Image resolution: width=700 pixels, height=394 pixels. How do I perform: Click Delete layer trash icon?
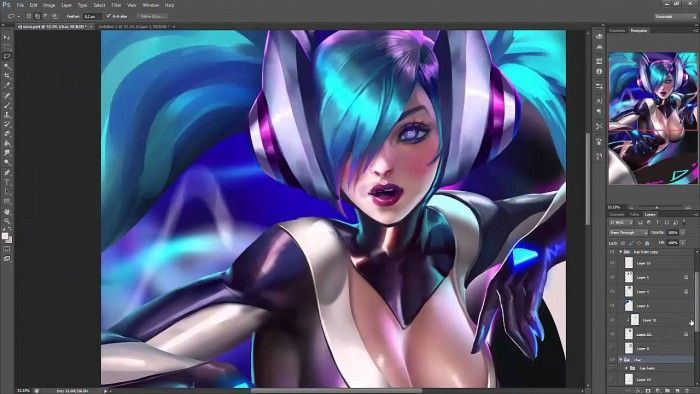687,391
